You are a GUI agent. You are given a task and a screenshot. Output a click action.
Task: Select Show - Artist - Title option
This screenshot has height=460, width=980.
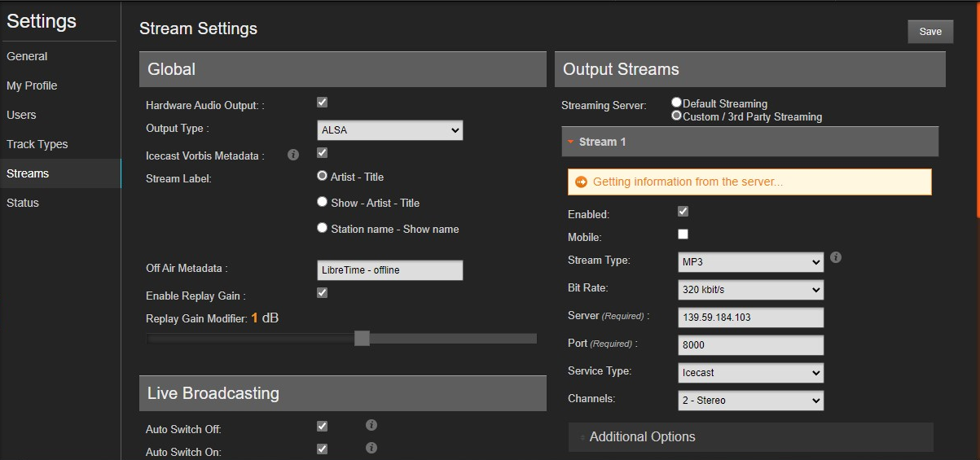point(323,202)
